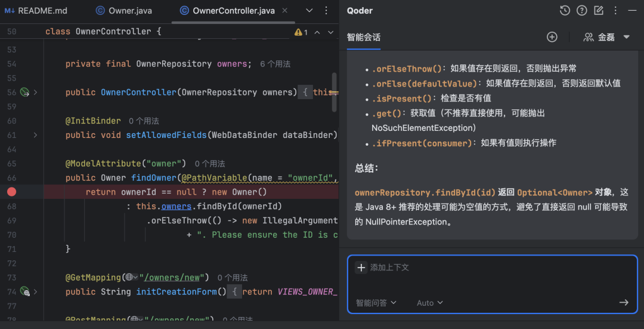This screenshot has height=329, width=644.
Task: Click Optional<Owner> text in chat summary
Action: coord(555,192)
